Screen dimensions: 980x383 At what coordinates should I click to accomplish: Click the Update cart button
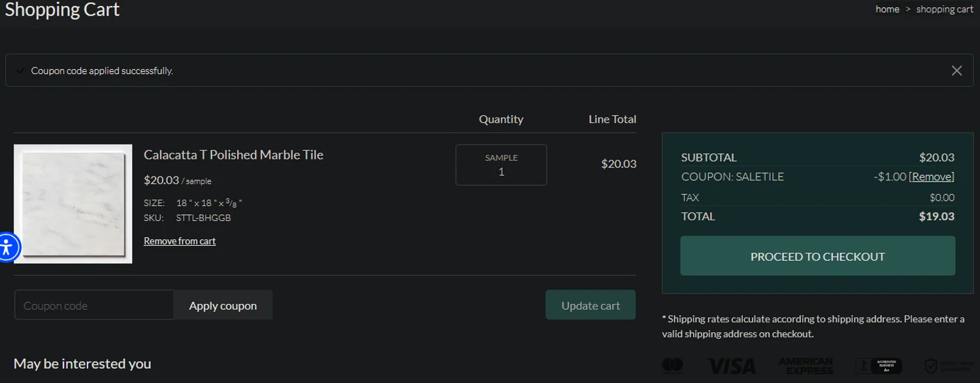pyautogui.click(x=591, y=305)
